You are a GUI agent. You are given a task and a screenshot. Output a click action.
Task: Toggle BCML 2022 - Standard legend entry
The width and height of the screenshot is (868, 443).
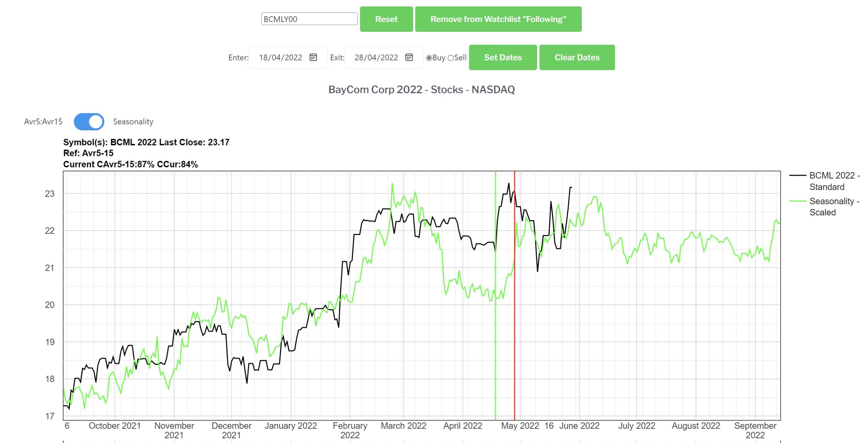point(825,181)
